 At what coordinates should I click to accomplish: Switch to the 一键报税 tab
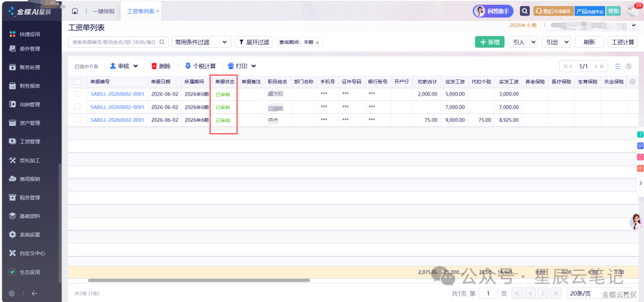[104, 11]
